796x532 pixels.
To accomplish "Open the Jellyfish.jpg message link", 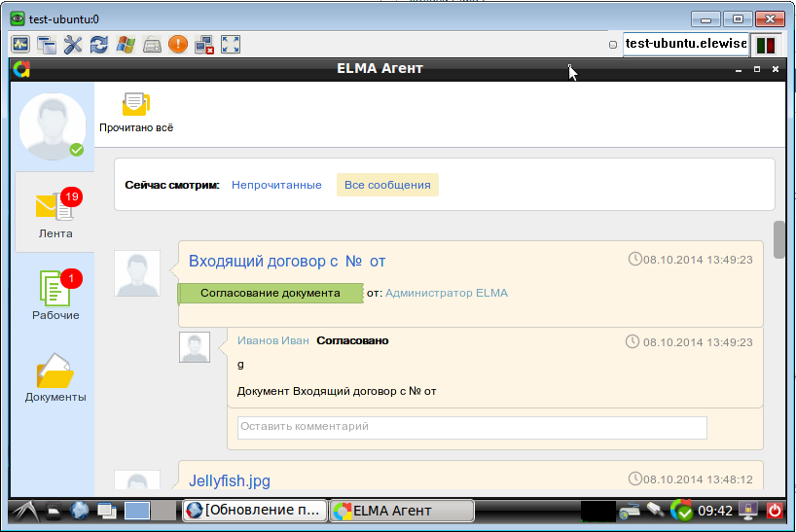I will (230, 480).
